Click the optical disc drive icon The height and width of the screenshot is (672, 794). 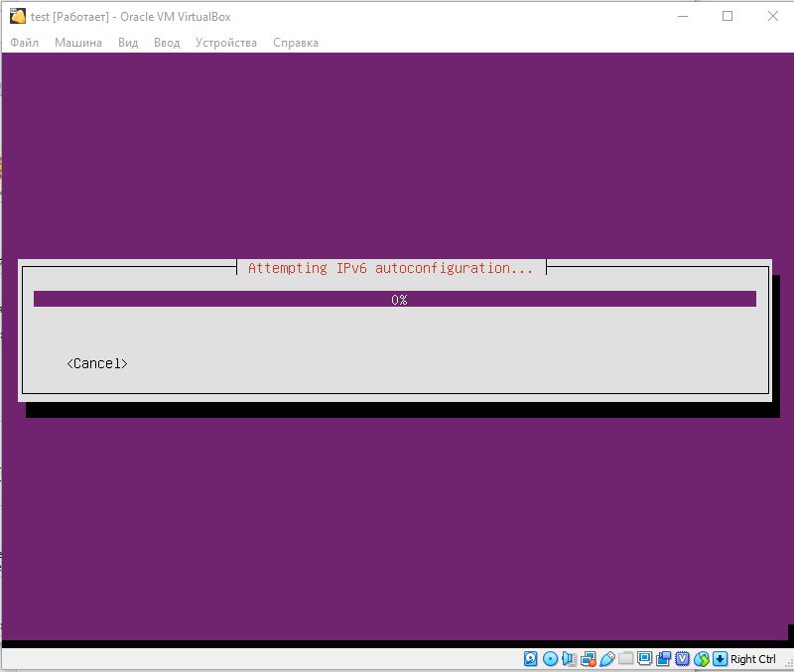click(x=551, y=659)
